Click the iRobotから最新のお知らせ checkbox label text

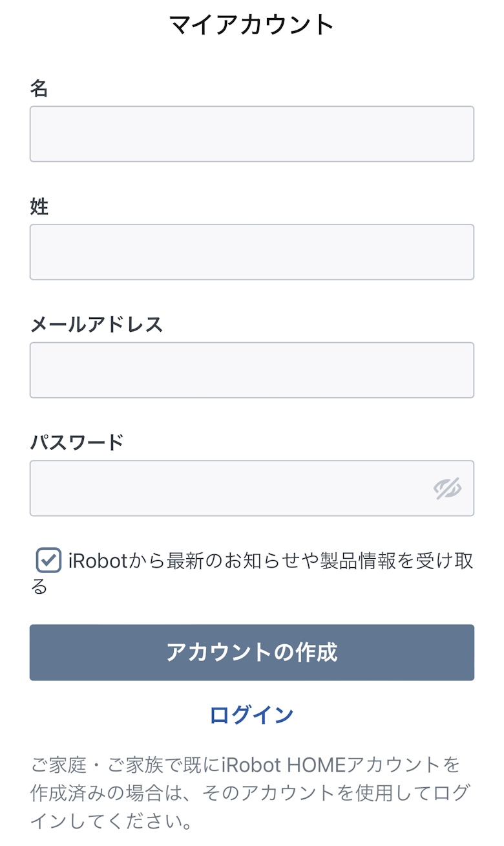[x=270, y=561]
